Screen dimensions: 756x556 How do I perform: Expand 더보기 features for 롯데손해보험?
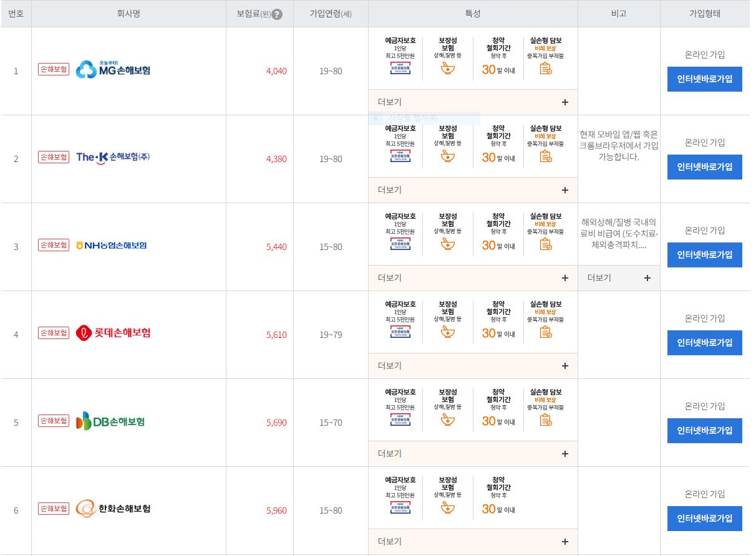(473, 366)
